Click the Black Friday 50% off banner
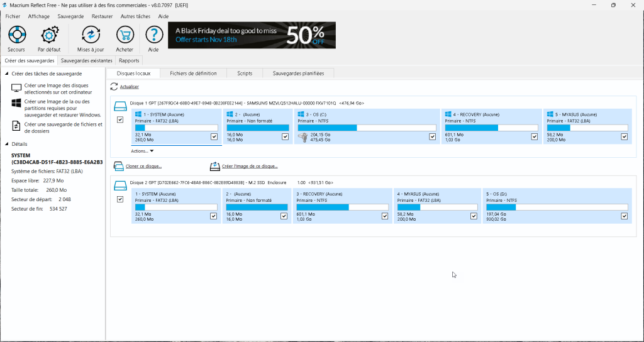 point(252,35)
